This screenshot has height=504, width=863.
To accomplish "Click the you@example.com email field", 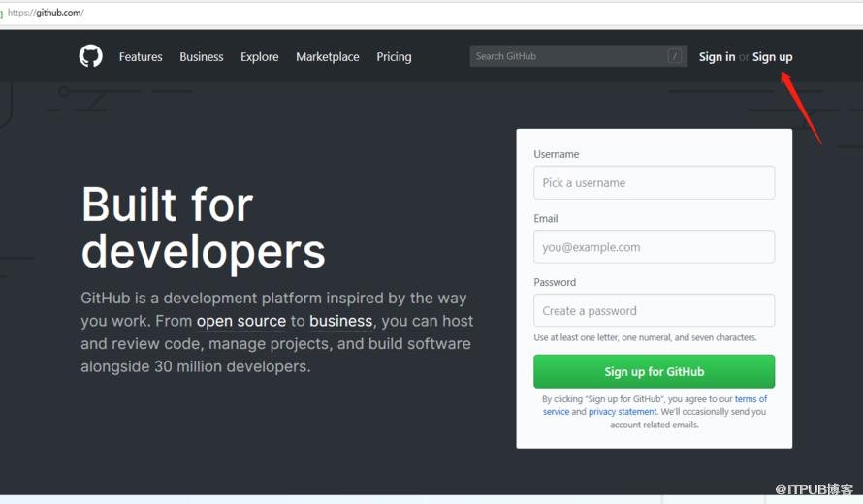I will point(654,246).
